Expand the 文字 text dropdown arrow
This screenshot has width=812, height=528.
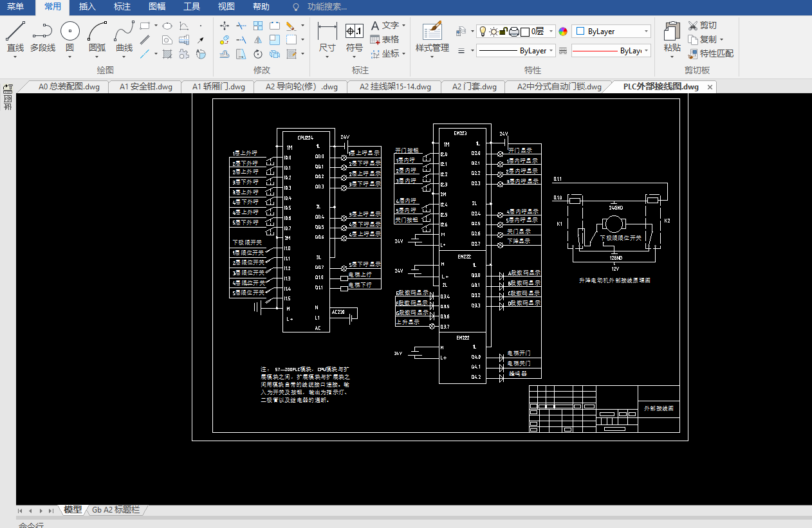(403, 25)
